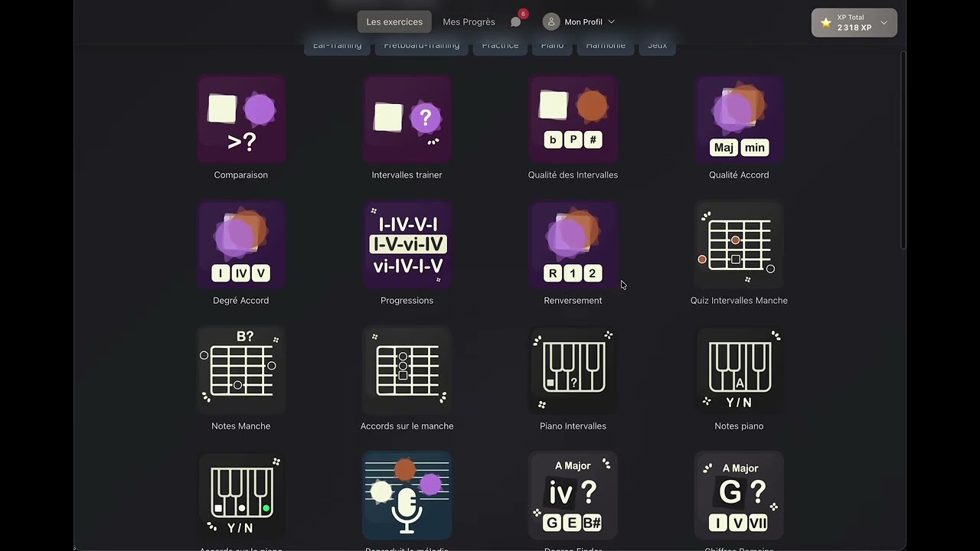Launch Quiz Intervalles Manche fretboard icon
980x551 pixels.
(739, 245)
